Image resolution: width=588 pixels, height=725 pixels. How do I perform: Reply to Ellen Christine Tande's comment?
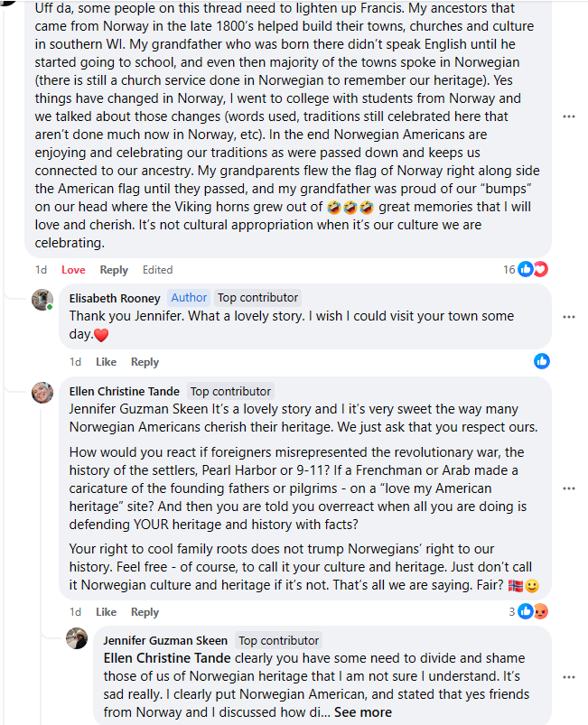[145, 612]
